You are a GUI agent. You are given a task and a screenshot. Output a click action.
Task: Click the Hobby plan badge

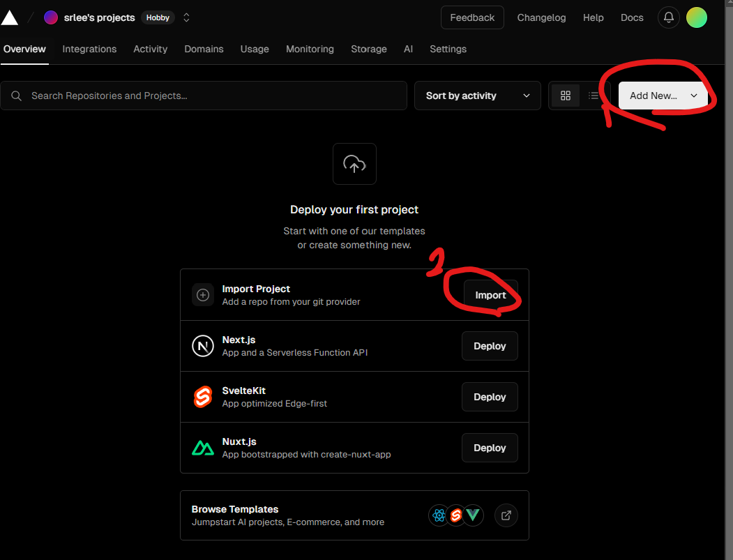158,17
